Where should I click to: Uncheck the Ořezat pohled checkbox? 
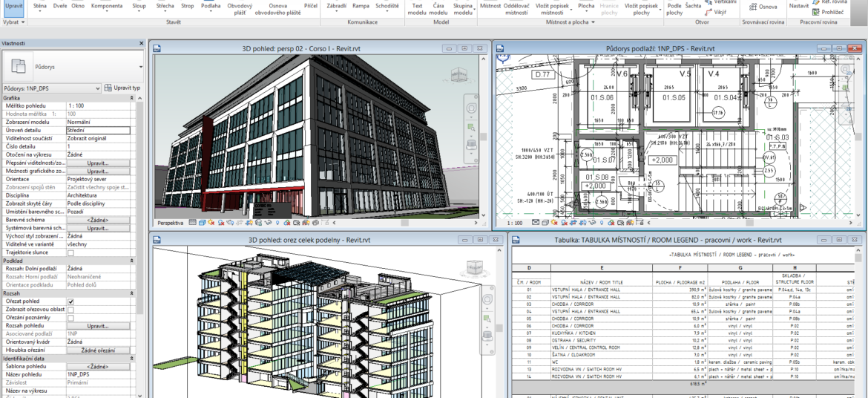pyautogui.click(x=70, y=301)
